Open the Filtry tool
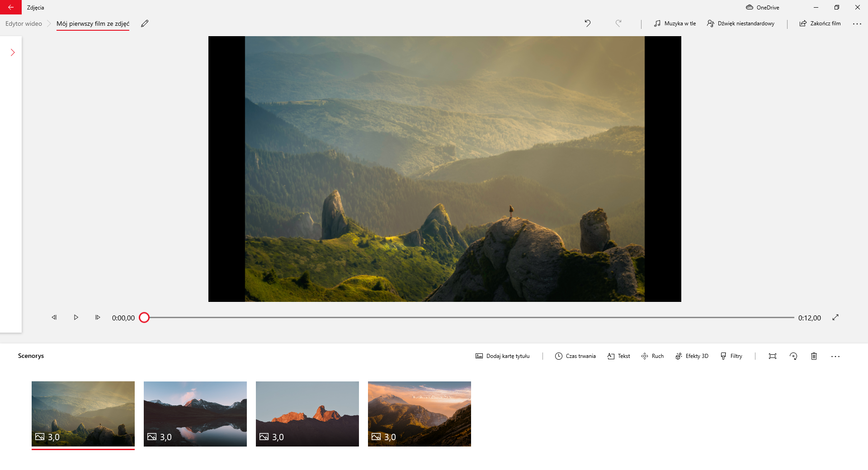This screenshot has width=868, height=470. (731, 356)
